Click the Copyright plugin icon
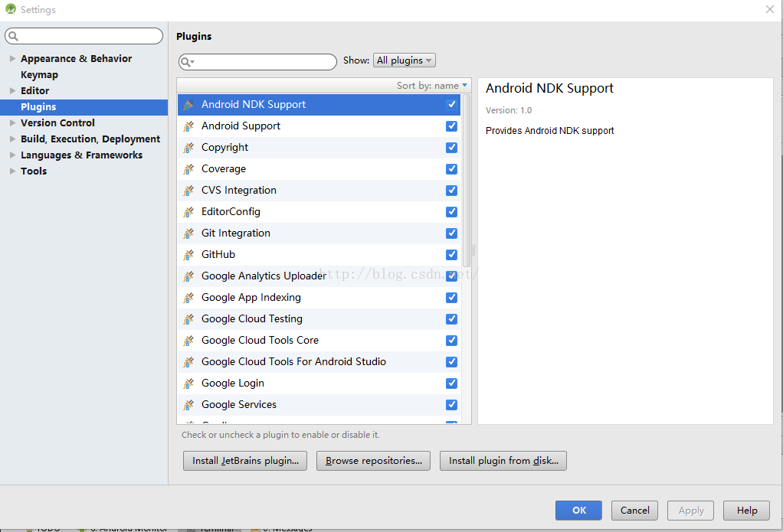This screenshot has width=783, height=532. pos(188,148)
